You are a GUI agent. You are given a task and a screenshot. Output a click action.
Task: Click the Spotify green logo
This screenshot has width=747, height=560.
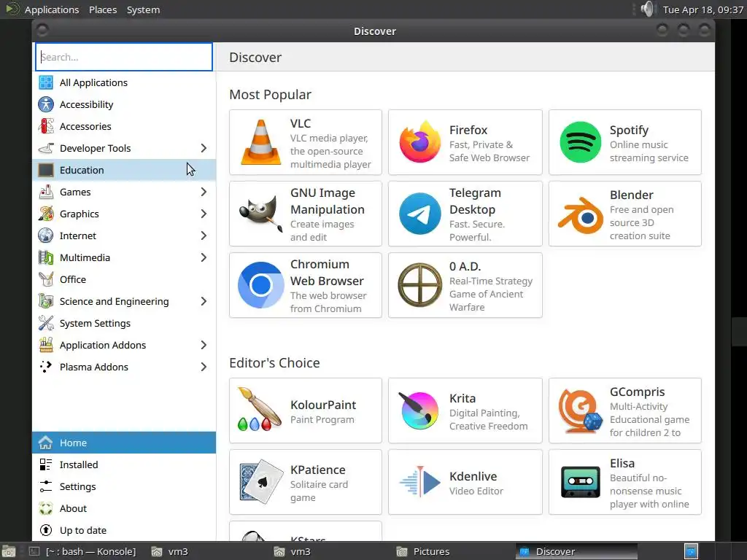pos(580,142)
